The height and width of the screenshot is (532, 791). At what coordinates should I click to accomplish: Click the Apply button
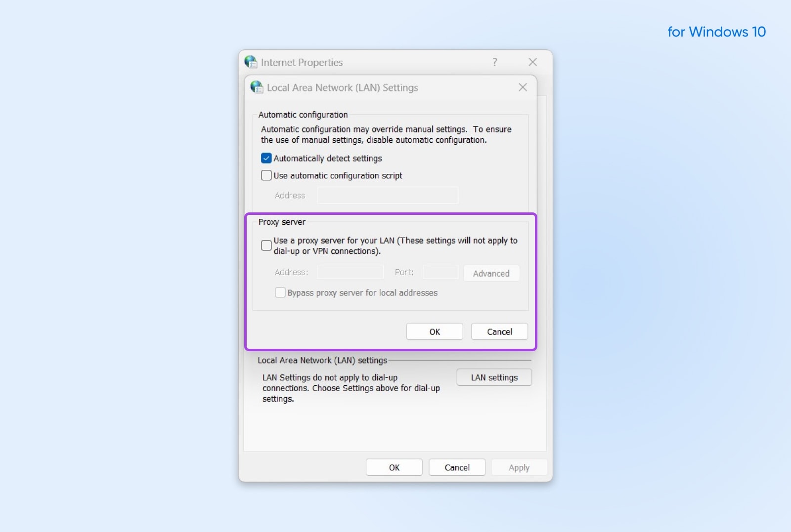(x=519, y=467)
